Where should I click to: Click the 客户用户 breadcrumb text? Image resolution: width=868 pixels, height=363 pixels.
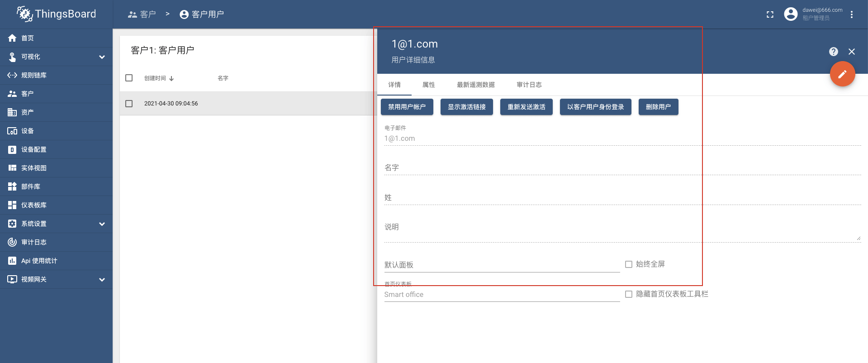click(x=208, y=14)
